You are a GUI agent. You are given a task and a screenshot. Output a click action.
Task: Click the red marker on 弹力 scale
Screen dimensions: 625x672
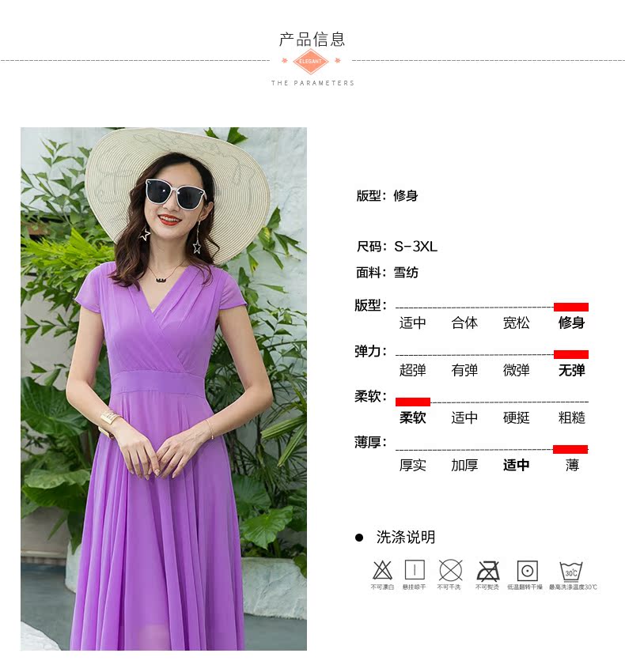pos(570,354)
